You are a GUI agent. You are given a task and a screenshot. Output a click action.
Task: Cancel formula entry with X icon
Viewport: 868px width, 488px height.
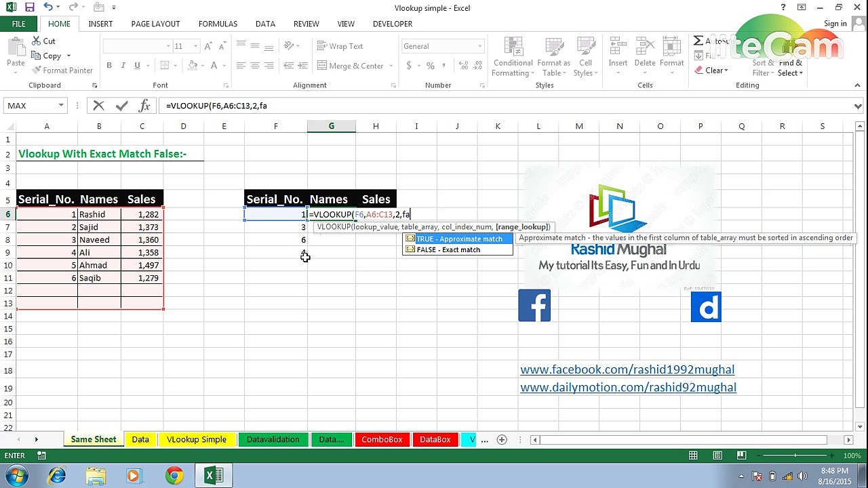point(99,106)
